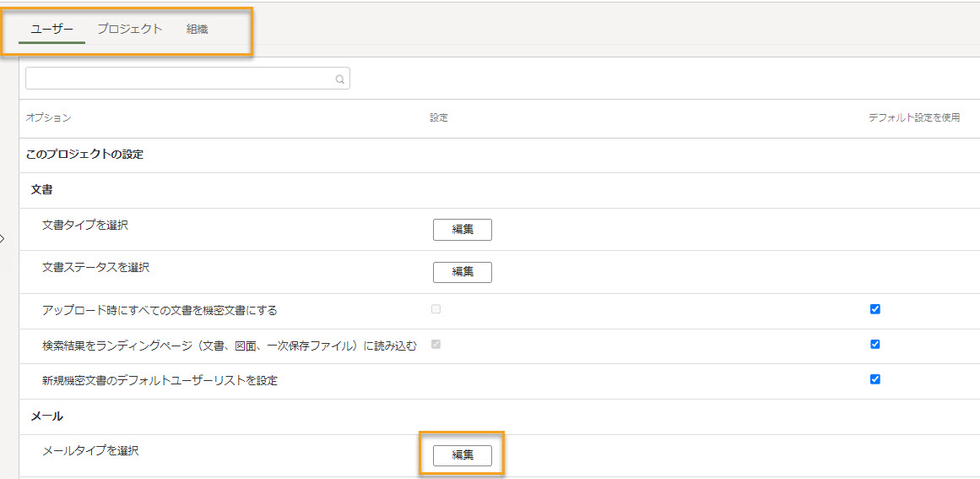
Task: Uncheck default setting for 検索結果 row
Action: tap(875, 344)
